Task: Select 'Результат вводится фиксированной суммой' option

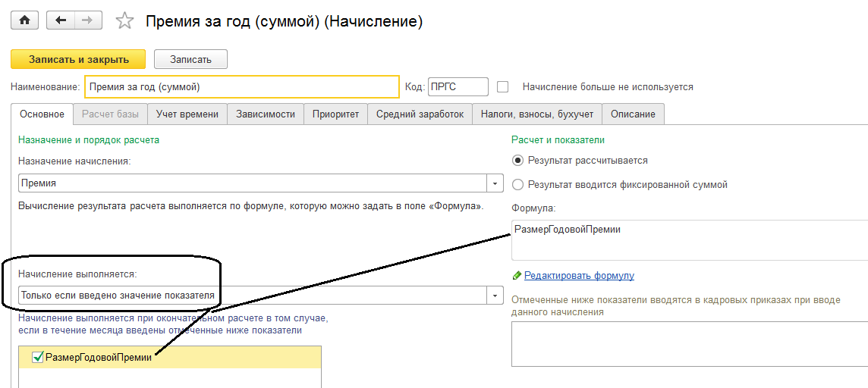Action: (x=518, y=184)
